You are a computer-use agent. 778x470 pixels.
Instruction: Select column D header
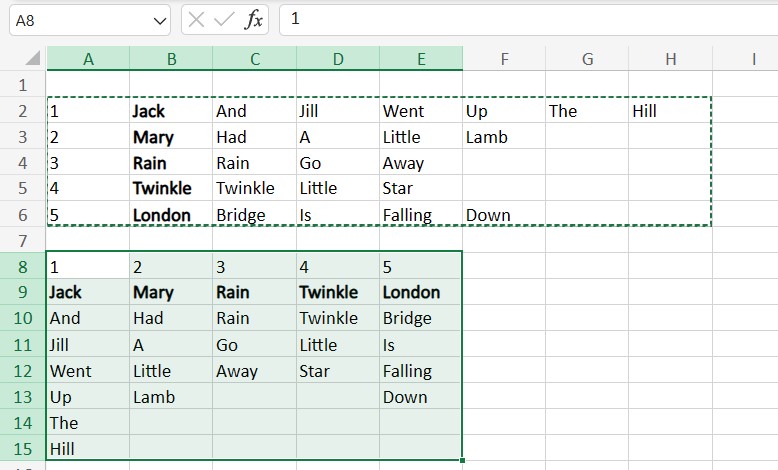(x=338, y=59)
